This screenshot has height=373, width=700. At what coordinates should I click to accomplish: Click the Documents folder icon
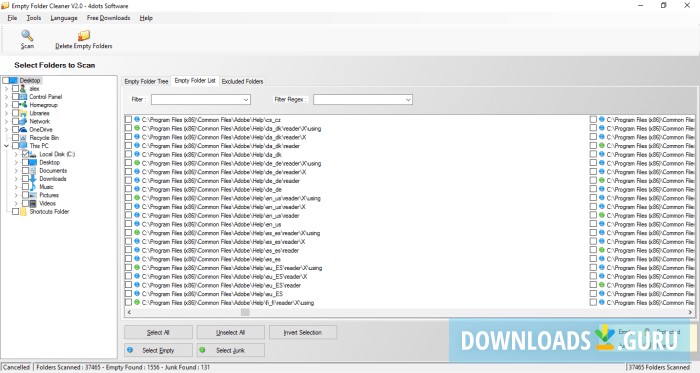pos(33,170)
